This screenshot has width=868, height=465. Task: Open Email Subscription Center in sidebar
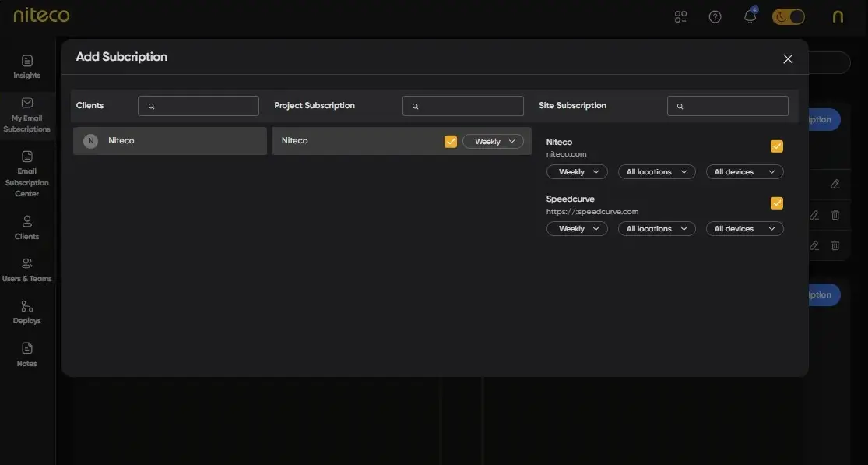[x=27, y=174]
